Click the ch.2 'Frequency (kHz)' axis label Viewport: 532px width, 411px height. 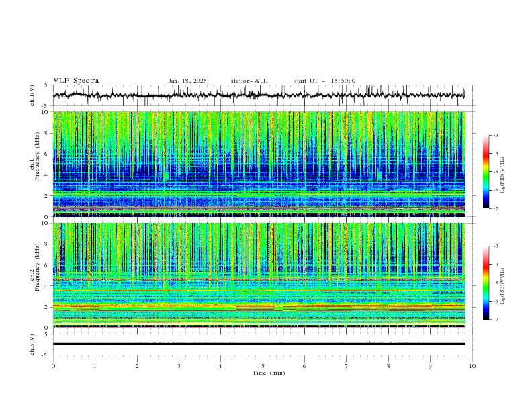pos(38,267)
